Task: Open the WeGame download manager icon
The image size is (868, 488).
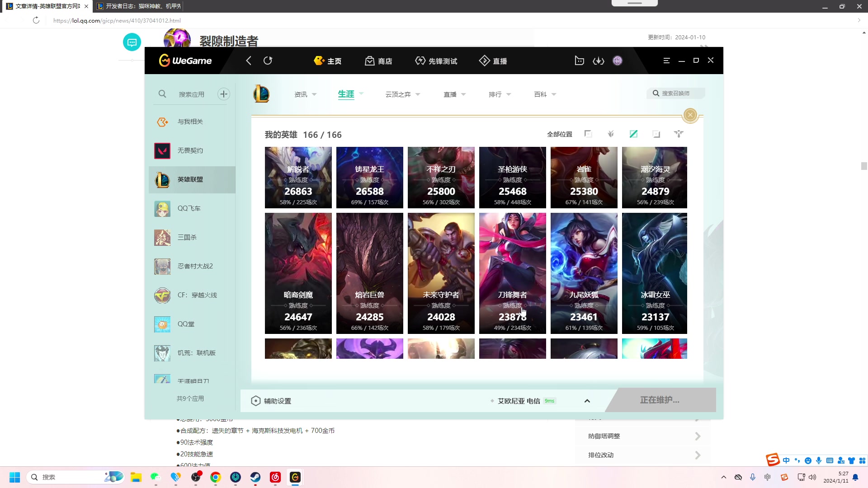Action: tap(599, 61)
